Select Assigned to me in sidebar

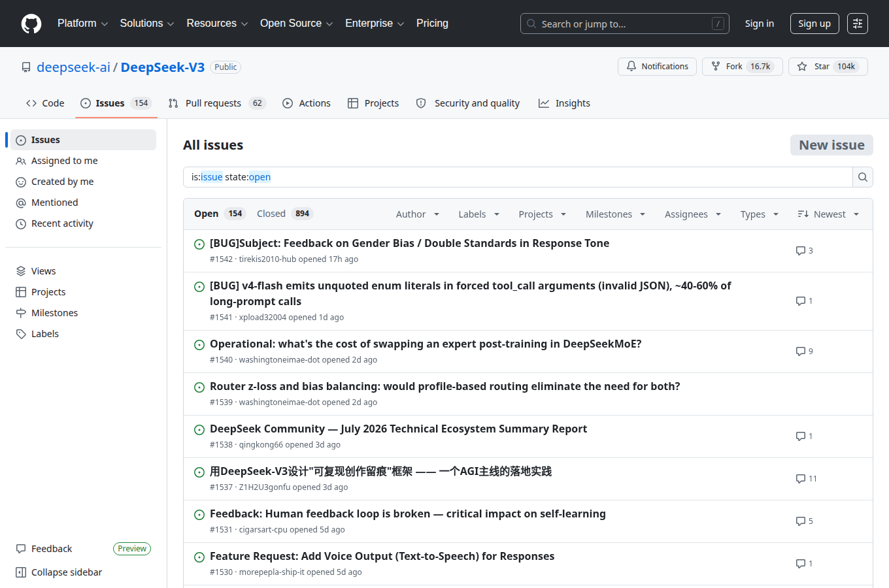click(83, 161)
